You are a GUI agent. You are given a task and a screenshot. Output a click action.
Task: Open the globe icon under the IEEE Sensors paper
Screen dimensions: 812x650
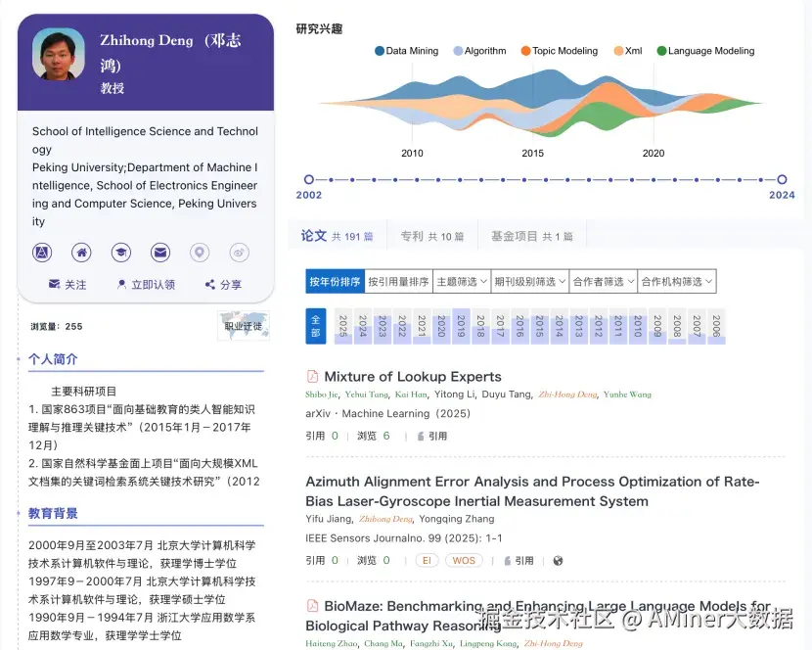point(556,561)
